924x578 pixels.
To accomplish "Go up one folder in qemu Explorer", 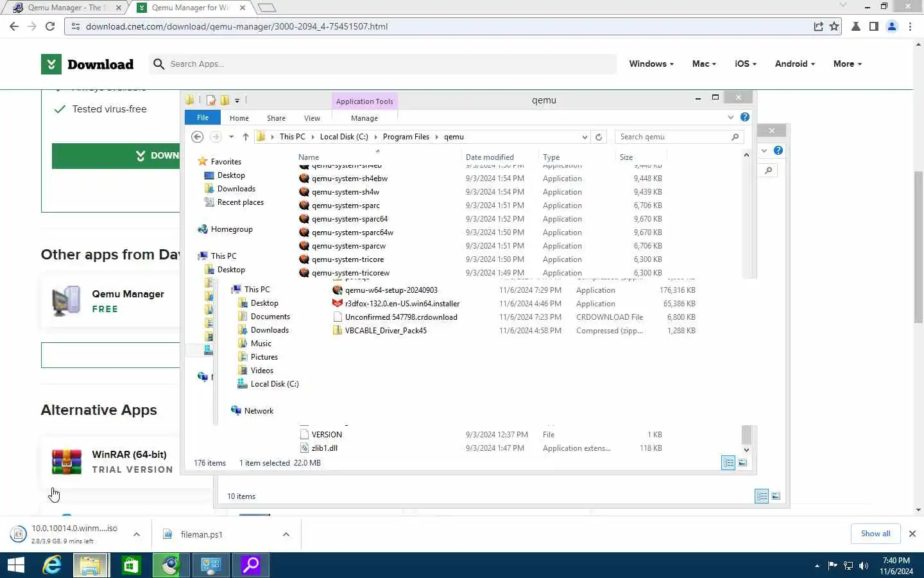I will click(246, 137).
